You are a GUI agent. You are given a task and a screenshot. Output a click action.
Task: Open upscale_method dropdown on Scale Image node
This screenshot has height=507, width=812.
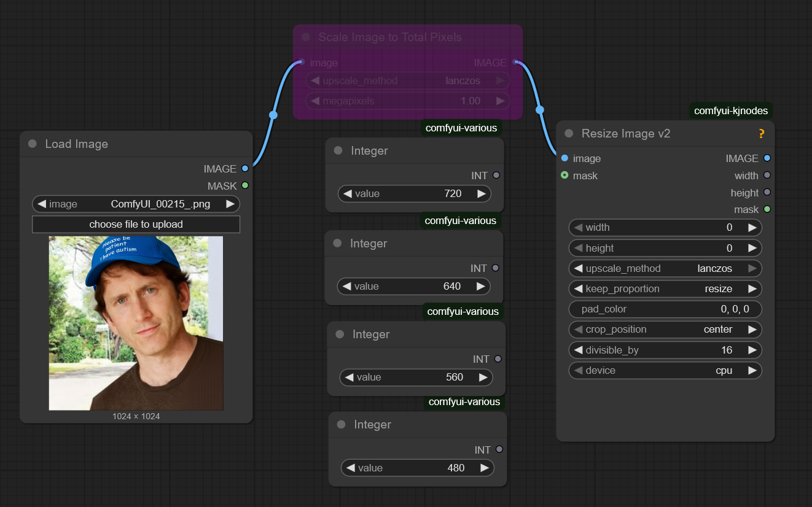pos(408,80)
